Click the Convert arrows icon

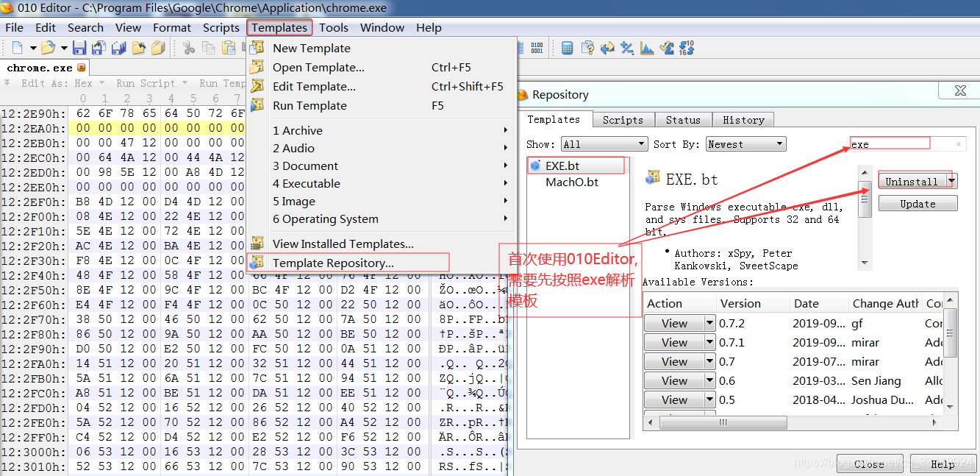pyautogui.click(x=607, y=48)
